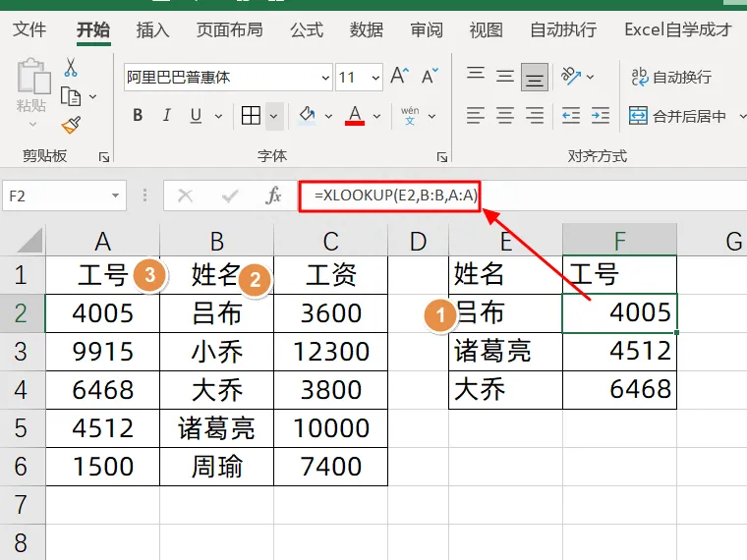Viewport: 747px width, 560px height.
Task: Expand the Name Box dropdown arrow
Action: click(x=115, y=196)
